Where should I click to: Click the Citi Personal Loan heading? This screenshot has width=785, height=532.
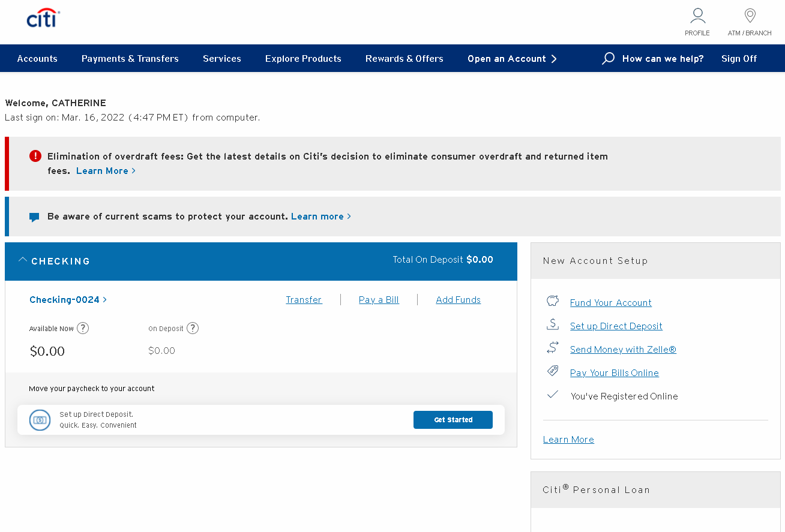(596, 489)
